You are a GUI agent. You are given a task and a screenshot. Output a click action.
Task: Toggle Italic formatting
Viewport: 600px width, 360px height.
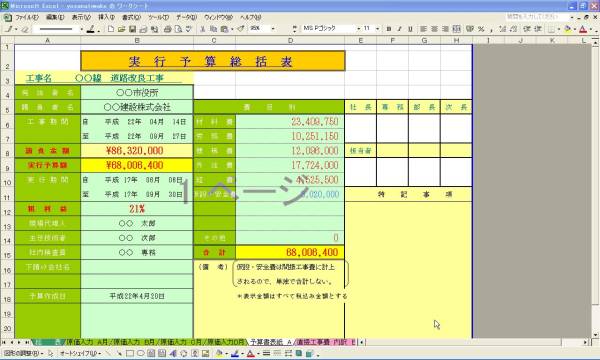399,29
